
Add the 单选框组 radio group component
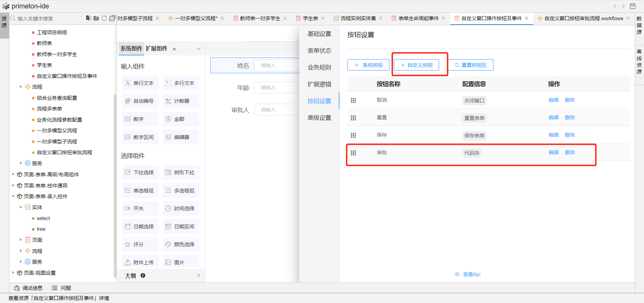(x=140, y=190)
